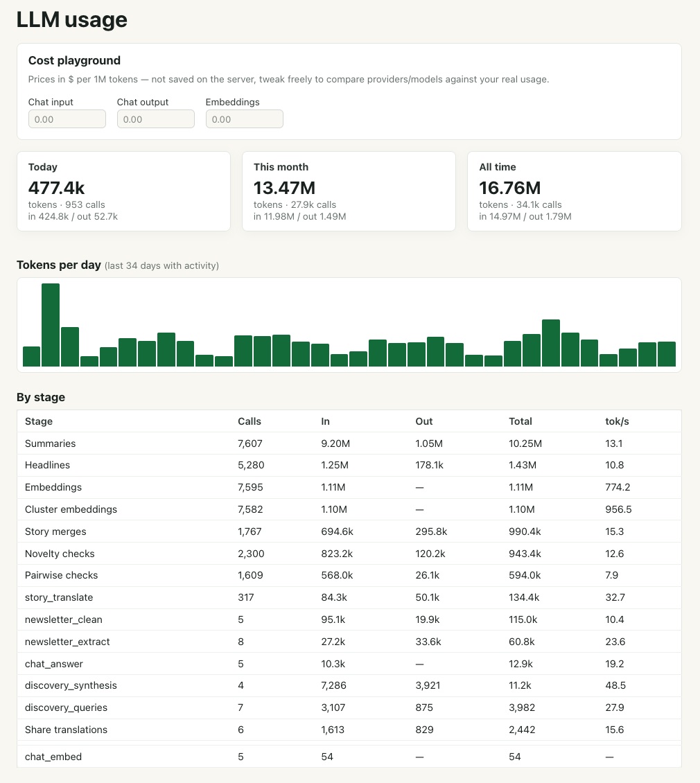The width and height of the screenshot is (700, 783).
Task: Select the "Story merges" stage name
Action: (x=55, y=531)
